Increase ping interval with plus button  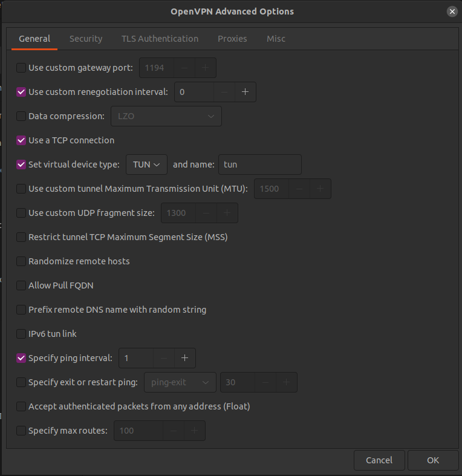pos(185,358)
